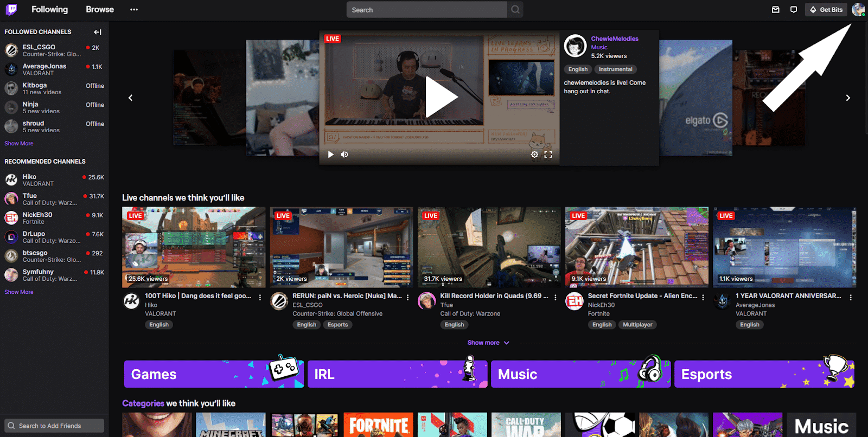Go to previous carousel stream

[130, 98]
